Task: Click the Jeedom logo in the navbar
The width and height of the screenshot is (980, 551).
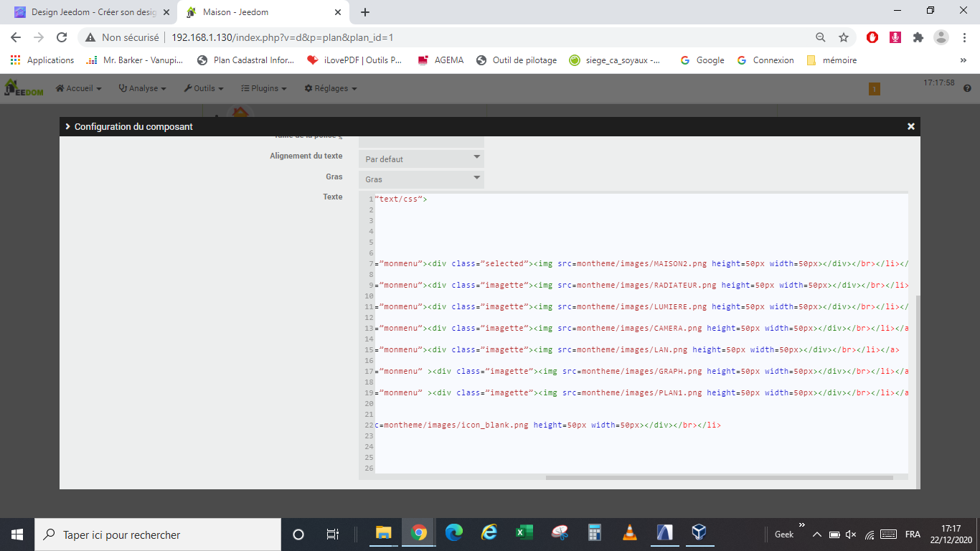Action: pos(24,88)
